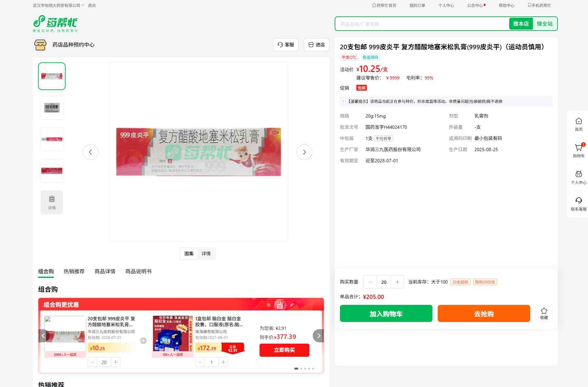Open the 热销推荐 tab

click(74, 271)
